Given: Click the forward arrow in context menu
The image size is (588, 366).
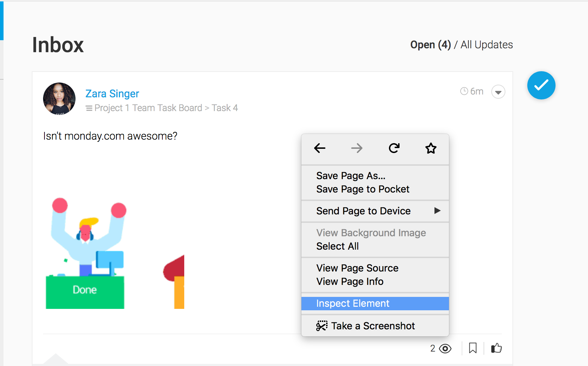Looking at the screenshot, I should coord(357,148).
